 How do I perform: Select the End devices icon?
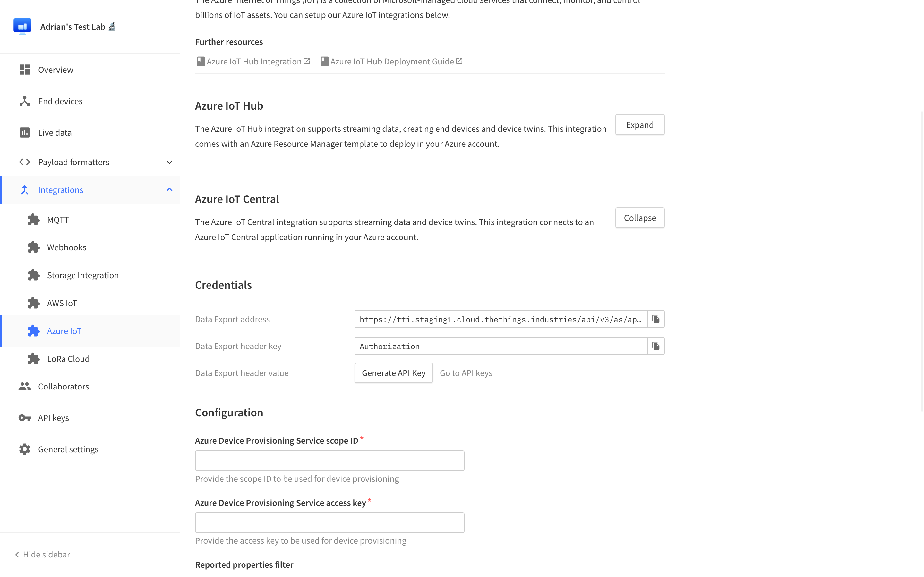pyautogui.click(x=25, y=100)
